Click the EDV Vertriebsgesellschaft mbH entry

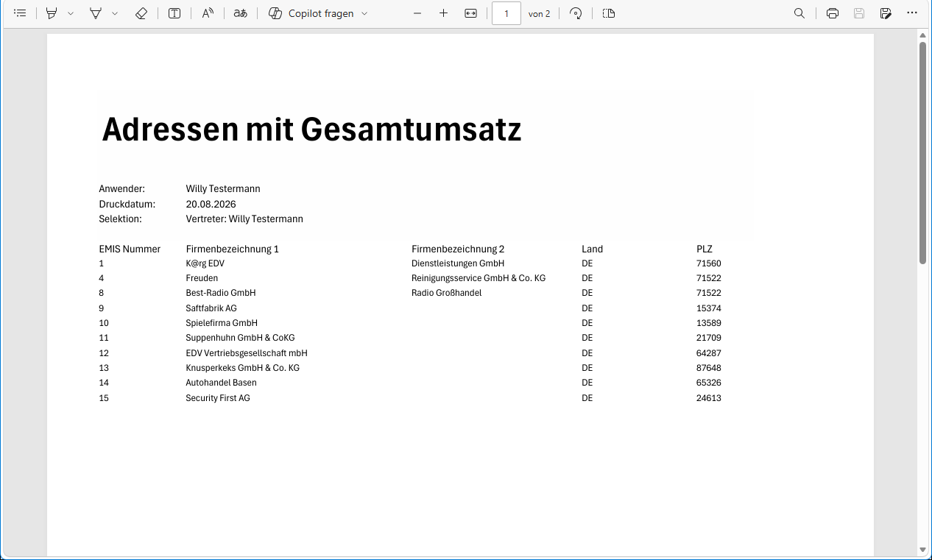[x=247, y=353]
